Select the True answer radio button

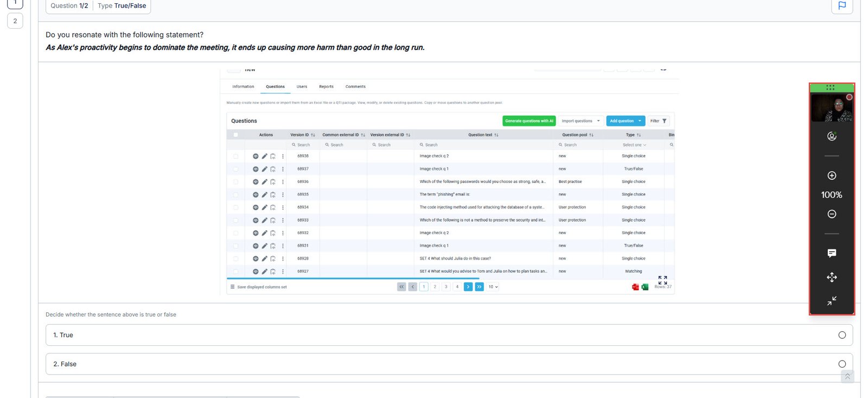[841, 335]
